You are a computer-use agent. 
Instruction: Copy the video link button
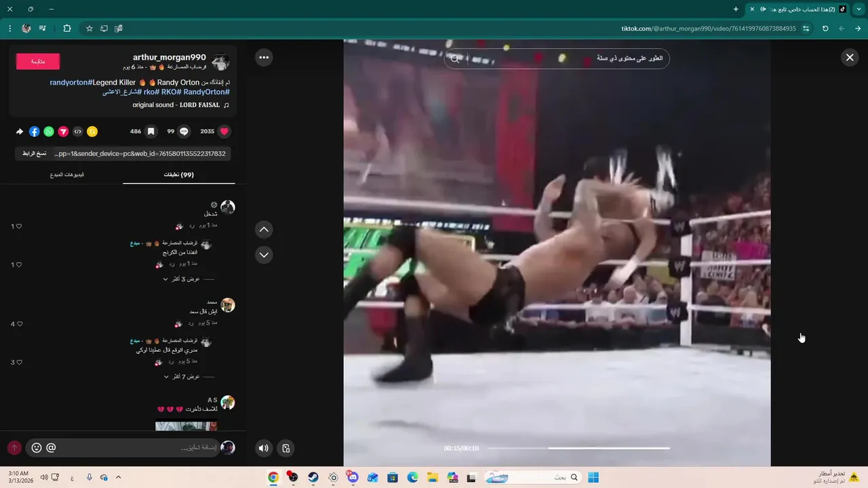[x=34, y=154]
